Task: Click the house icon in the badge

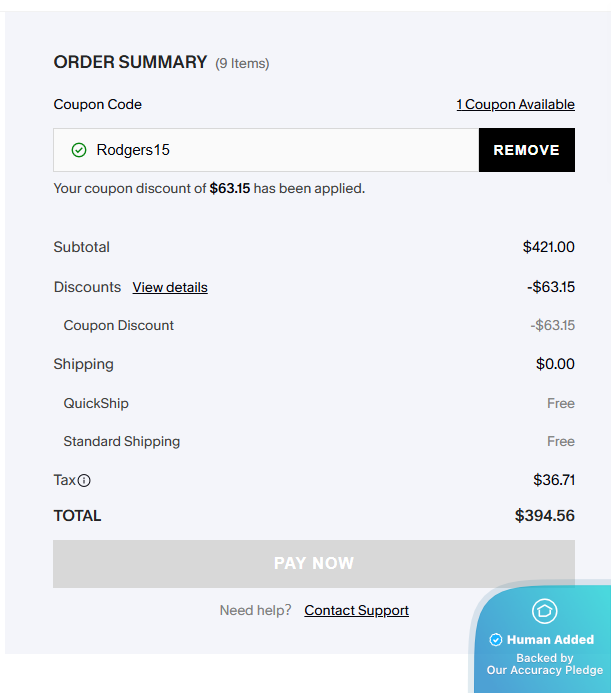Action: pos(544,610)
